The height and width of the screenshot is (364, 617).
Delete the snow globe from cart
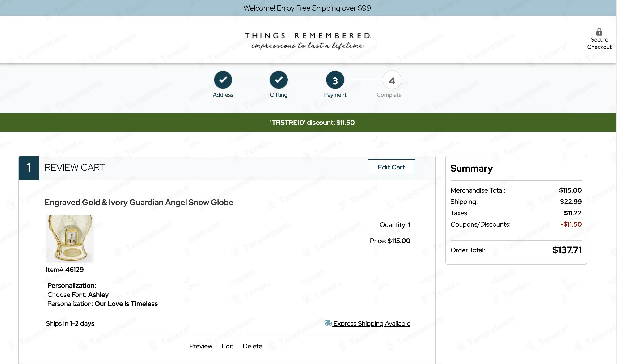click(252, 346)
